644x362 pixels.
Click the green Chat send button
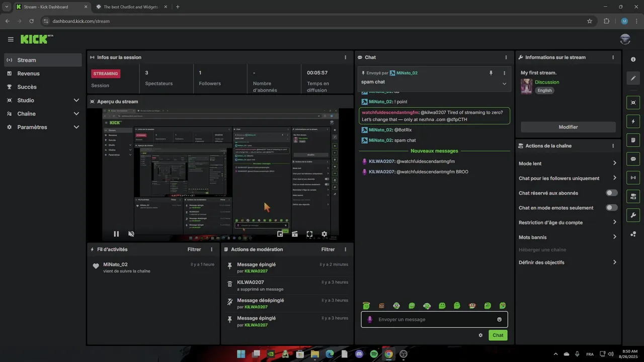point(498,335)
